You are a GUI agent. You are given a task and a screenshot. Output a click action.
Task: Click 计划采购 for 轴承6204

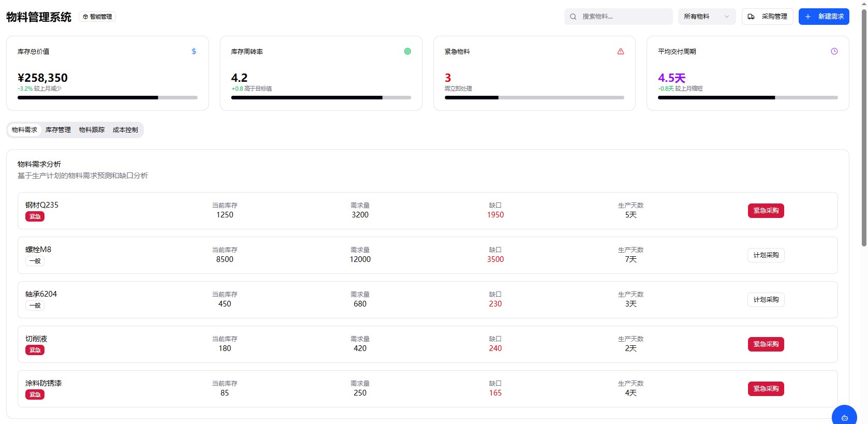point(766,300)
